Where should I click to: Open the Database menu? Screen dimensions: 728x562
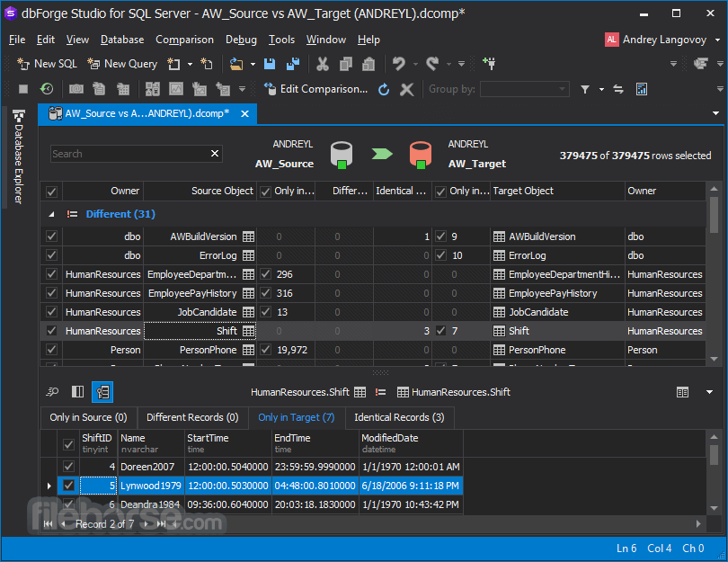pos(122,40)
